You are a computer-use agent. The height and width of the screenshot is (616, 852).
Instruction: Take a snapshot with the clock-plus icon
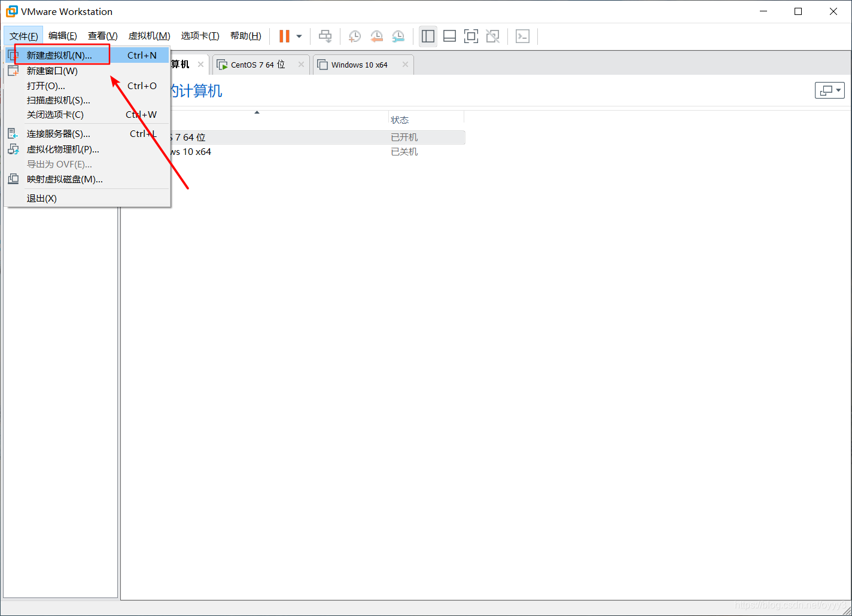pyautogui.click(x=355, y=36)
